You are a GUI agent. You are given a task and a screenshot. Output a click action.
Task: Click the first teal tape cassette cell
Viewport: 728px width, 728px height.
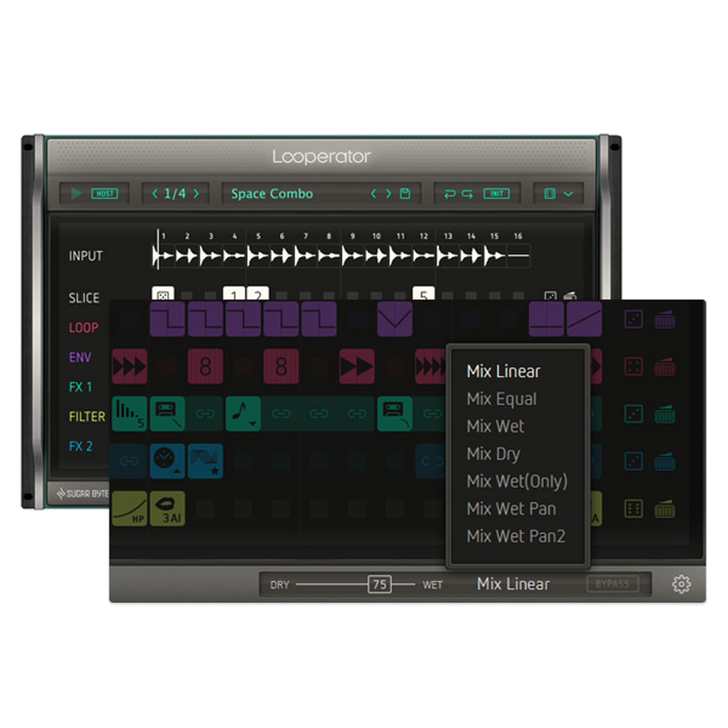pyautogui.click(x=167, y=414)
